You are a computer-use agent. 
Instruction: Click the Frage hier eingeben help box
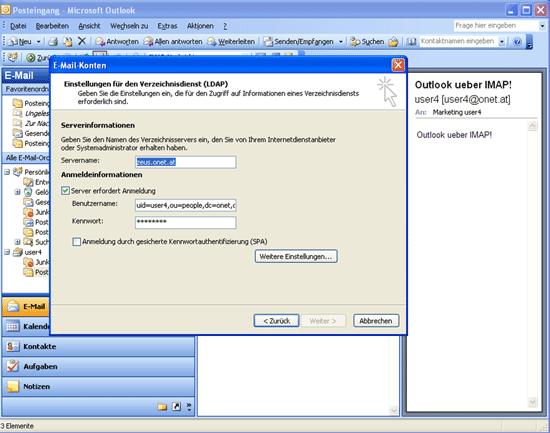pyautogui.click(x=496, y=26)
